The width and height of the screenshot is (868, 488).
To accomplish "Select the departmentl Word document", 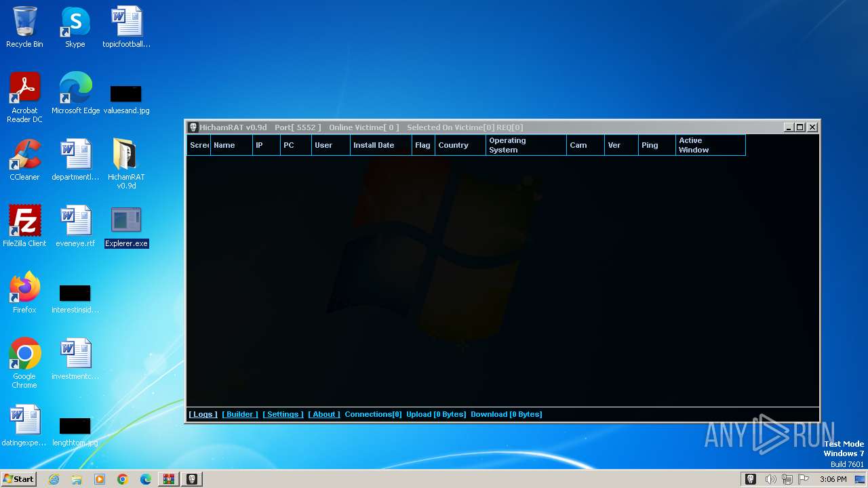I will [75, 159].
